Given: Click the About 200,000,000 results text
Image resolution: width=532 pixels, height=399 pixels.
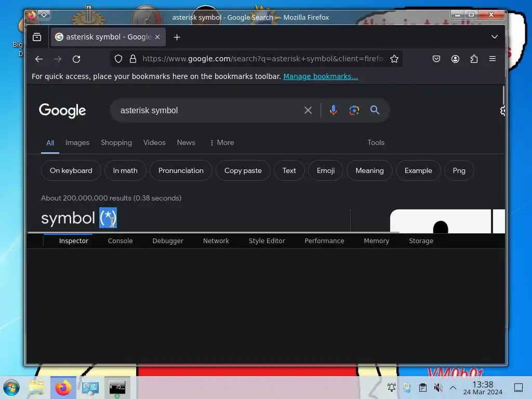Looking at the screenshot, I should (111, 198).
